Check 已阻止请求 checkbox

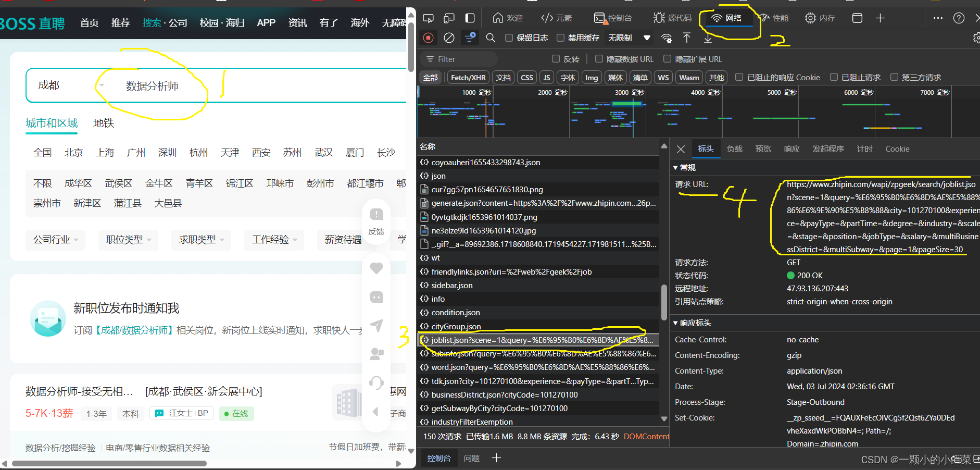(x=834, y=77)
